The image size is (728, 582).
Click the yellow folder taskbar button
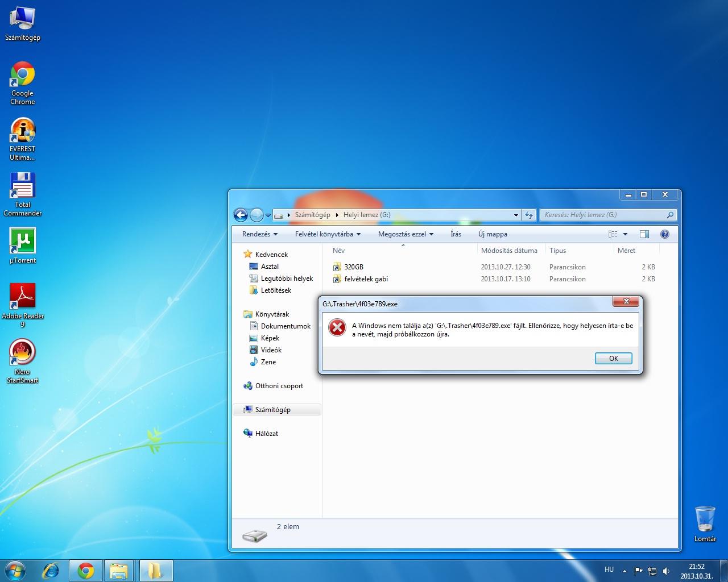click(155, 571)
